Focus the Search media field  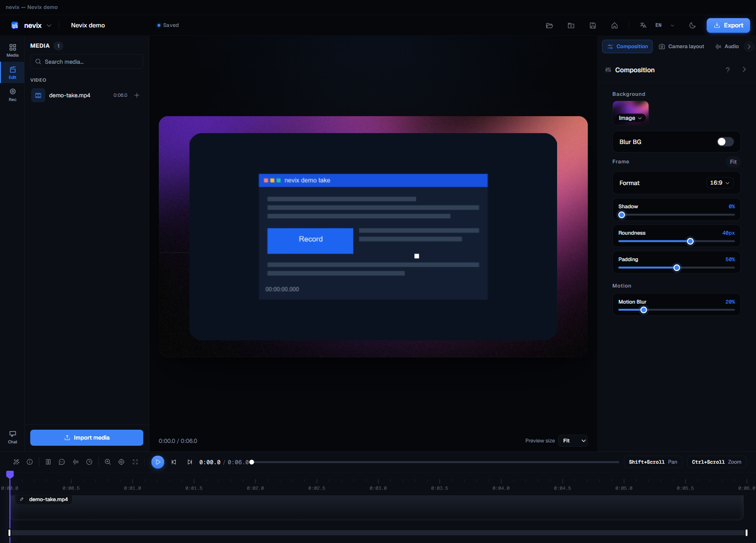pyautogui.click(x=87, y=62)
